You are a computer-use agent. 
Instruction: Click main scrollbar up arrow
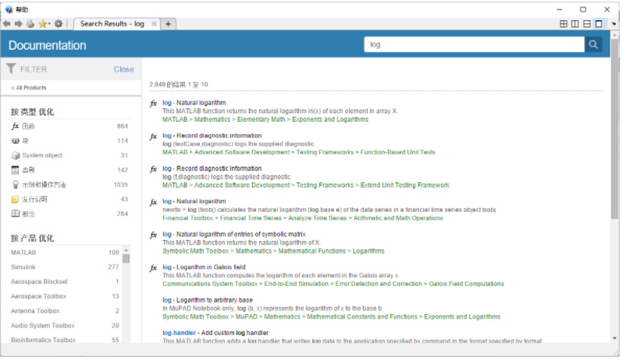(x=614, y=35)
